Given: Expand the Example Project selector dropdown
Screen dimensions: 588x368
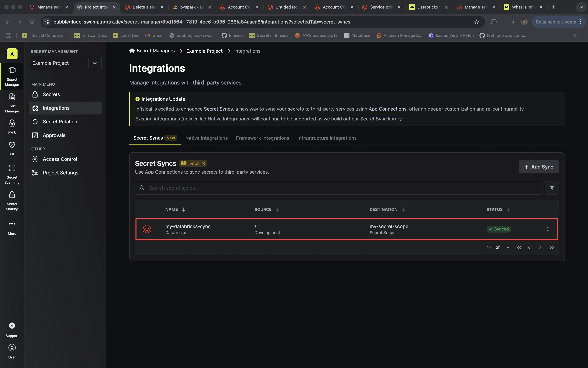Looking at the screenshot, I should tap(95, 63).
